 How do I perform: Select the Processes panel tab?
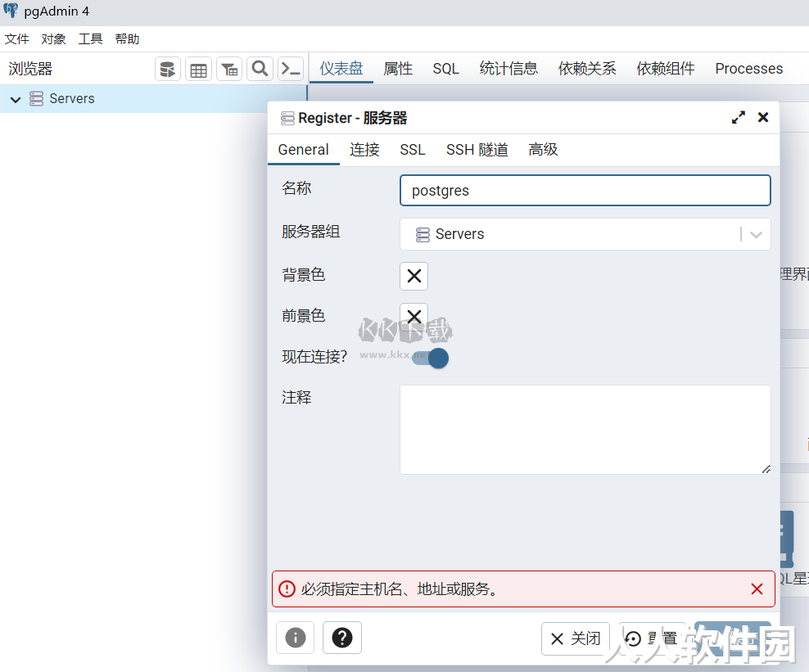click(x=748, y=69)
